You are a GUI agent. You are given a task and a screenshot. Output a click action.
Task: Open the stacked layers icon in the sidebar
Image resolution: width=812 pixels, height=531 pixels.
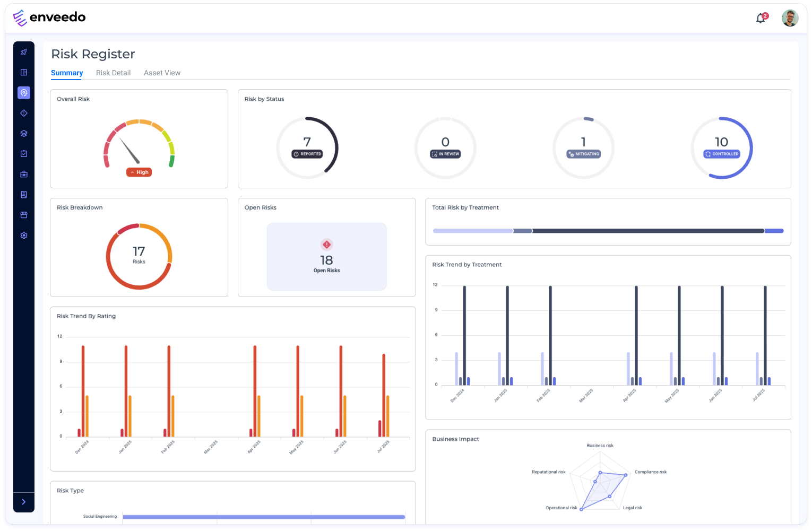(24, 134)
